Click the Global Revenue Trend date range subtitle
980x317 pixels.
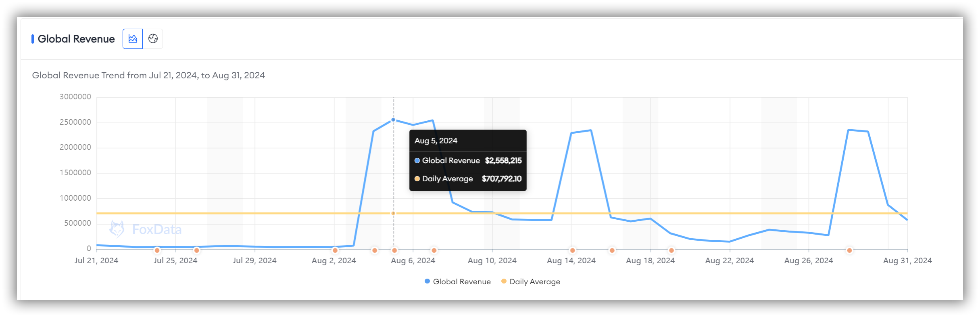(148, 75)
